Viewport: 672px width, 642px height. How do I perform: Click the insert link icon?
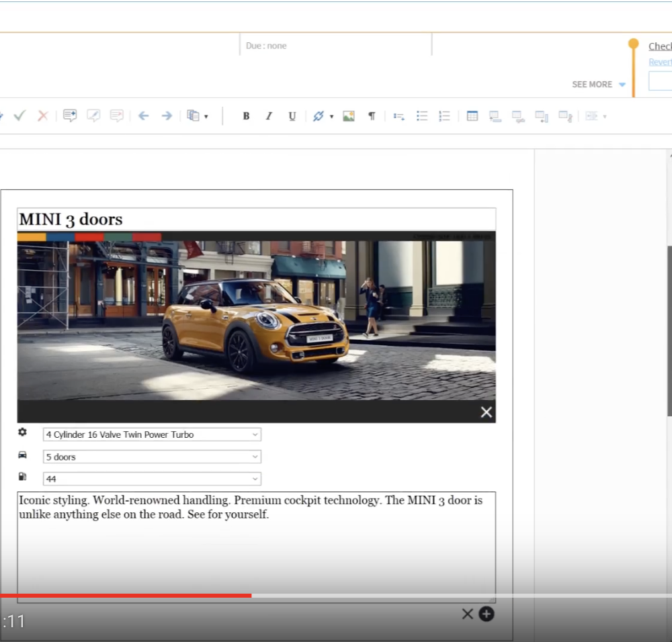319,116
